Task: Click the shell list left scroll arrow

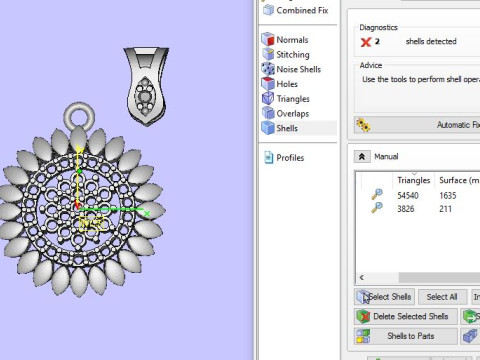Action: [x=362, y=277]
